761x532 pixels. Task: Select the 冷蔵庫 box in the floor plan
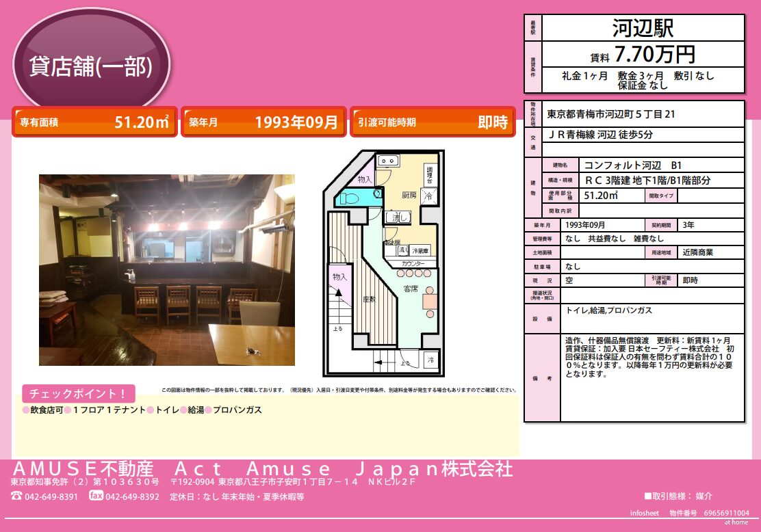click(421, 250)
